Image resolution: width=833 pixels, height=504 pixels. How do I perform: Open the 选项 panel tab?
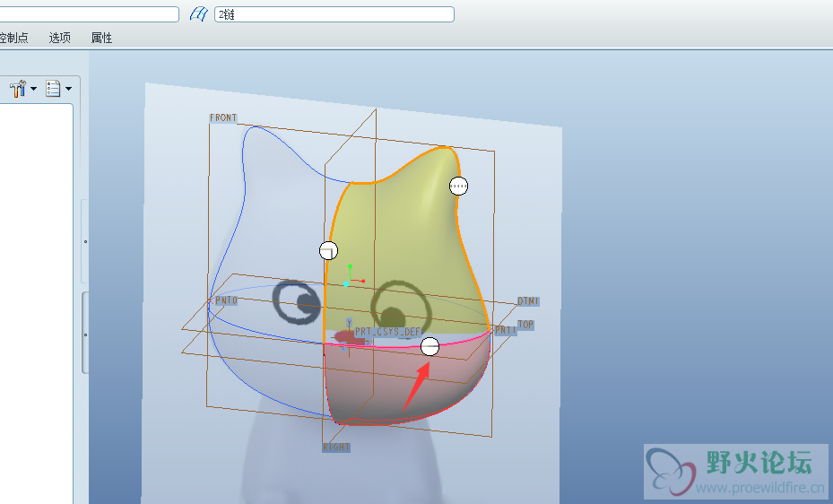[59, 38]
